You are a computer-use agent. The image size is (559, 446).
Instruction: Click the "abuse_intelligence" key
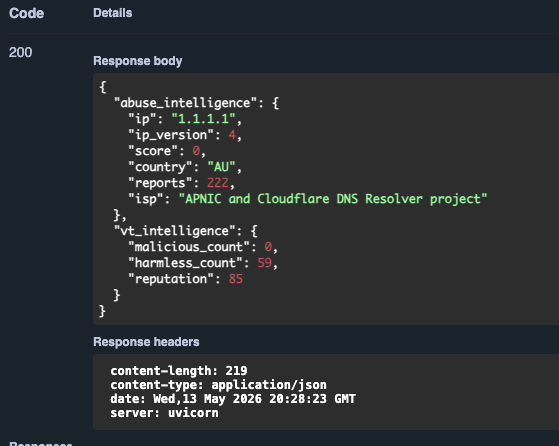(185, 103)
